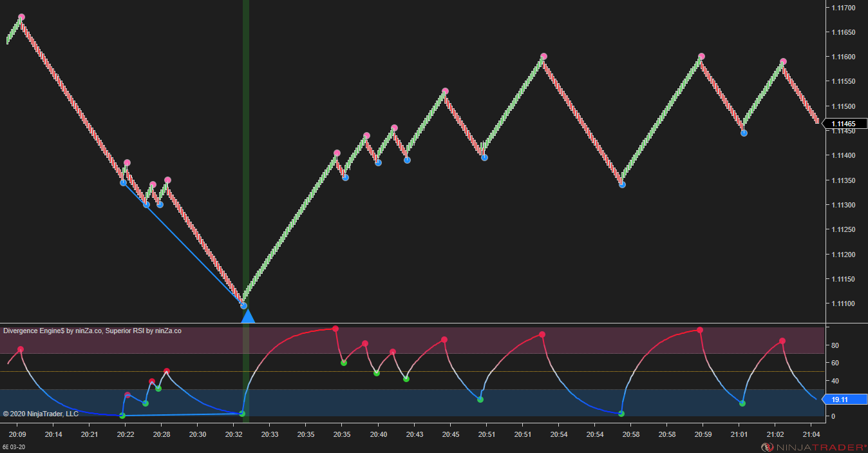The height and width of the screenshot is (453, 868).
Task: Click the 20:32 label on the time axis
Action: 234,434
